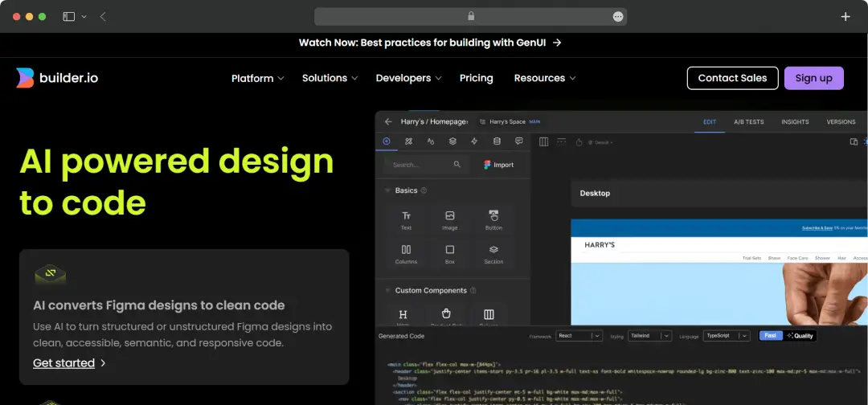Open the Watch Now GenUI banner link
The height and width of the screenshot is (405, 868).
430,43
